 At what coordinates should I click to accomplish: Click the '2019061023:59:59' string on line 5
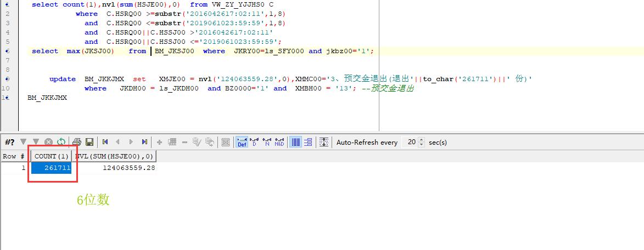click(239, 42)
